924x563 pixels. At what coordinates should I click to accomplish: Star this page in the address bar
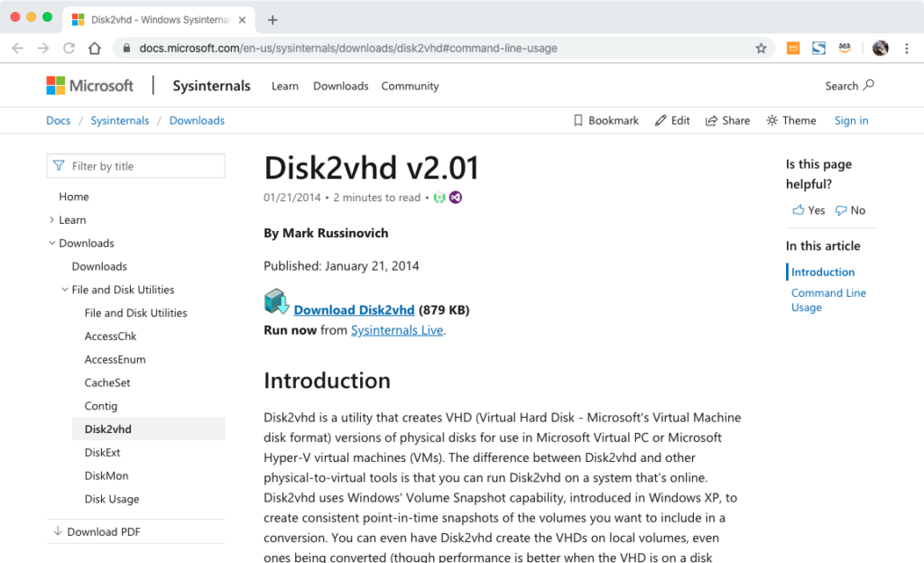click(x=761, y=48)
